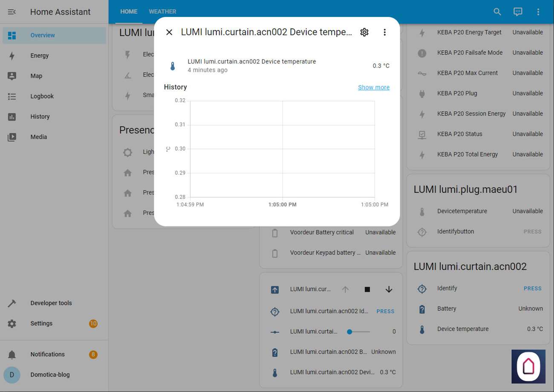Screen dimensions: 554x392
Task: Click the Developer tools hammer icon
Action: tap(12, 303)
